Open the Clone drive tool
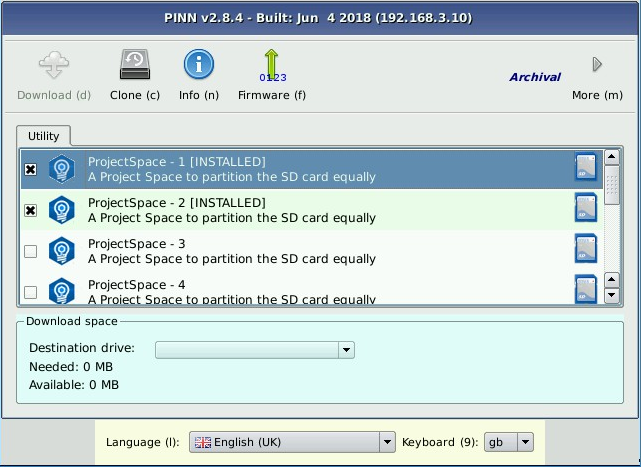Image resolution: width=641 pixels, height=467 pixels. pyautogui.click(x=135, y=74)
